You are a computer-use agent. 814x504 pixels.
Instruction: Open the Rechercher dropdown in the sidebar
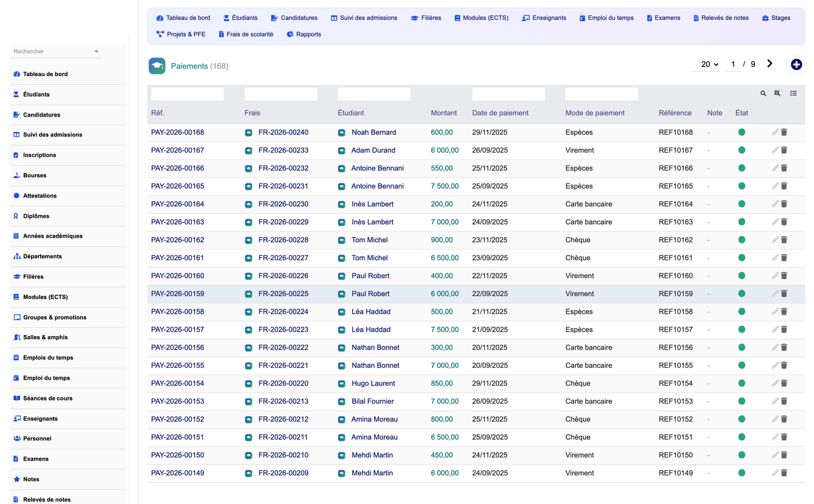[56, 51]
